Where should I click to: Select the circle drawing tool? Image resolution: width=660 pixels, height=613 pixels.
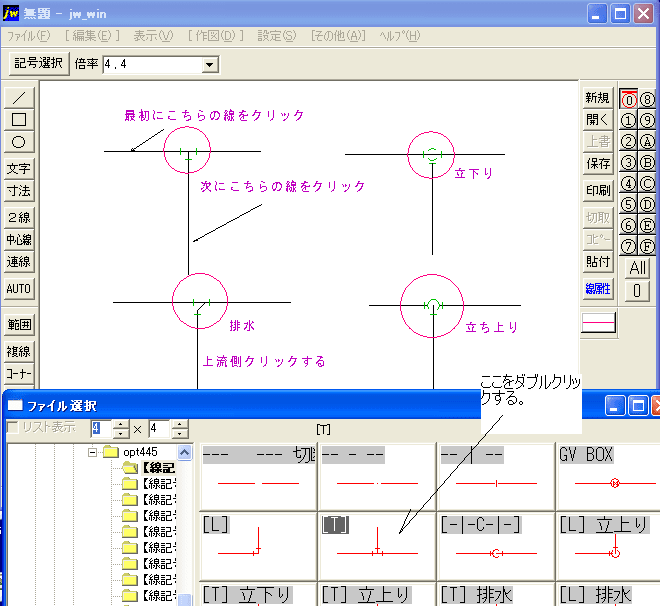[x=19, y=142]
